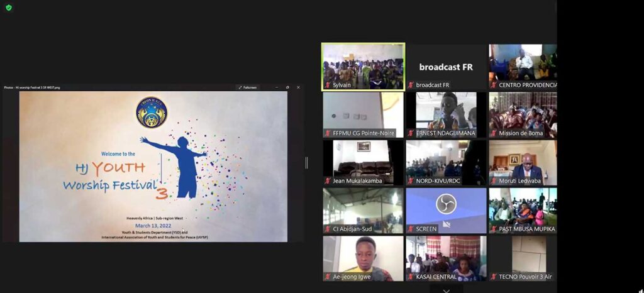
Task: Maximize the shared Photos window
Action: (x=287, y=87)
